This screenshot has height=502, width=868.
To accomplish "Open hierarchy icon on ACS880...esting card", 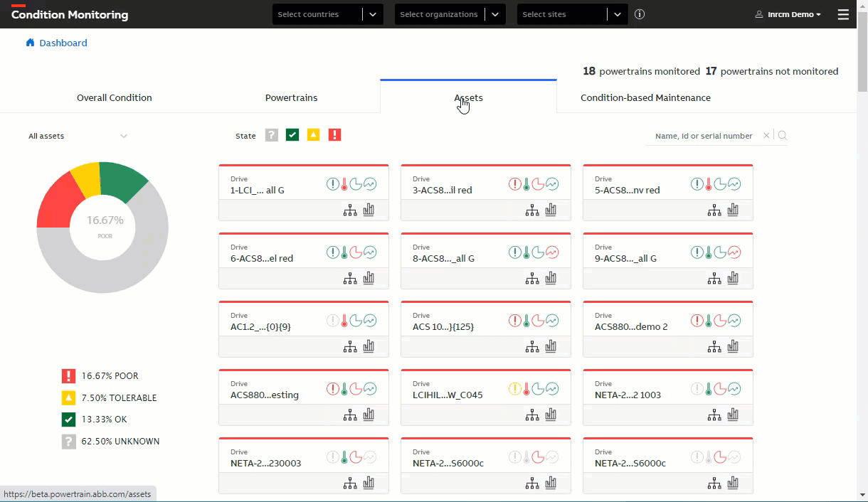I will (x=350, y=415).
